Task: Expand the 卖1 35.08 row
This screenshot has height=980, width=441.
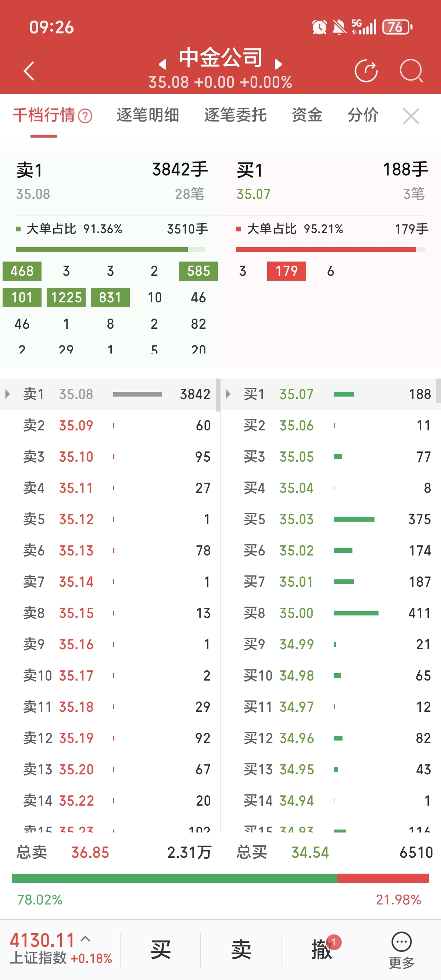Action: point(8,394)
